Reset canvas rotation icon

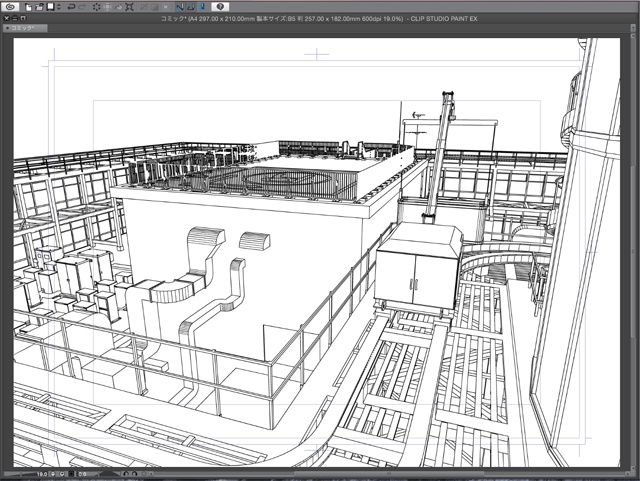click(x=144, y=474)
